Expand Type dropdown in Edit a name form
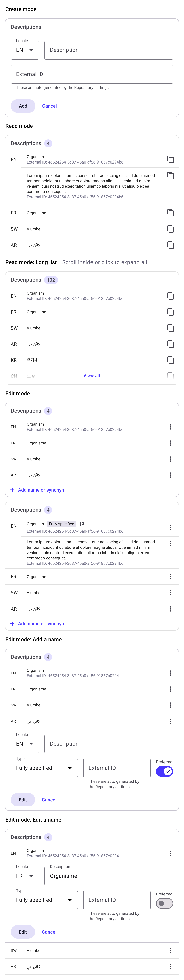Screen dimensions: 184x980 (x=44, y=900)
